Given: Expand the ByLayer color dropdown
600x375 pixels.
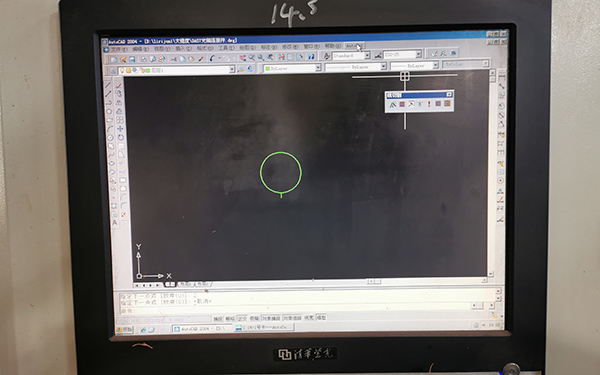Looking at the screenshot, I should [x=292, y=68].
